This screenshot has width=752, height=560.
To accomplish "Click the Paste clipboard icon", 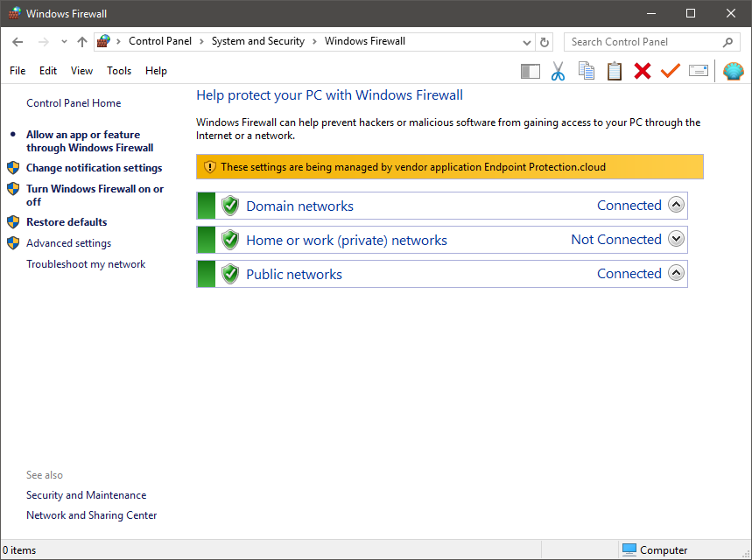I will pos(615,71).
